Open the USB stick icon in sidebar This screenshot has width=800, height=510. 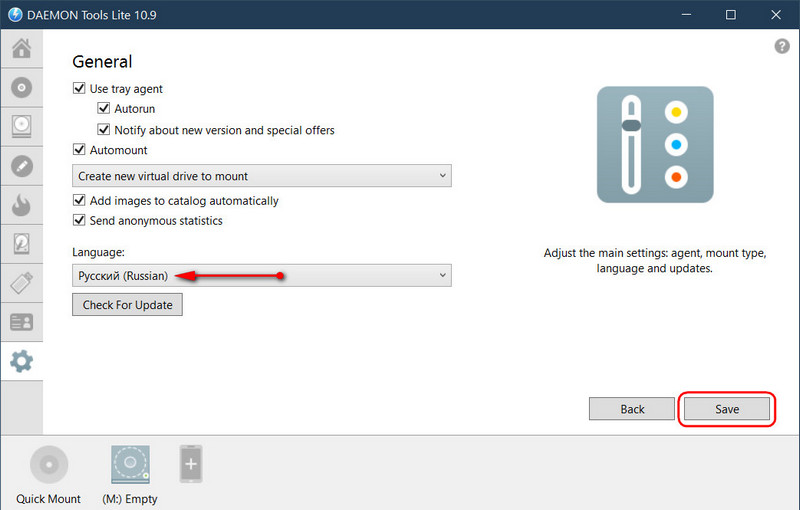21,283
